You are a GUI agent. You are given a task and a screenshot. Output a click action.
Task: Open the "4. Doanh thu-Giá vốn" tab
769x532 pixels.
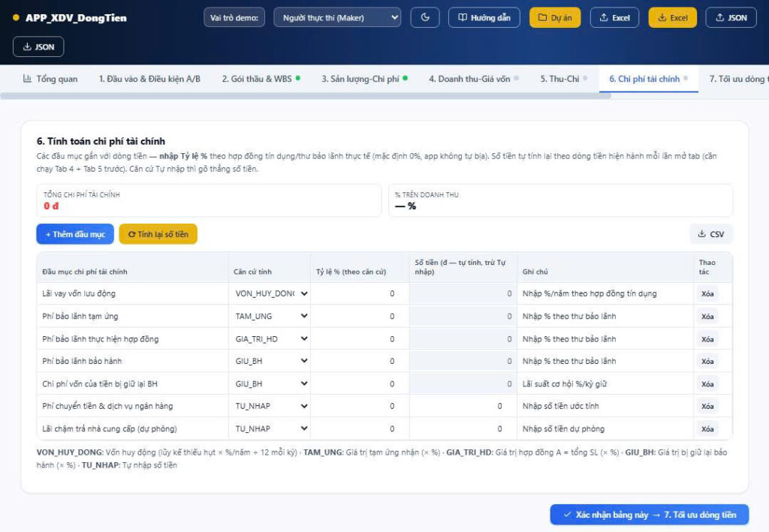[x=473, y=79]
